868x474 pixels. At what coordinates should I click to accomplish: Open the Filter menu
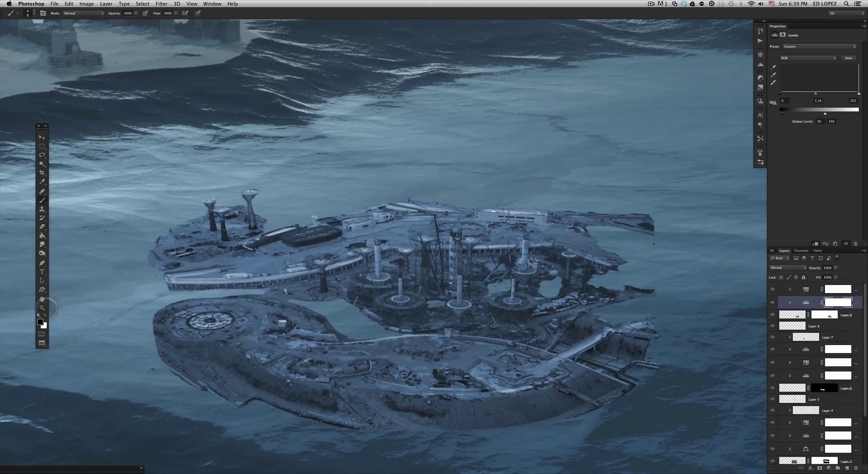click(161, 4)
